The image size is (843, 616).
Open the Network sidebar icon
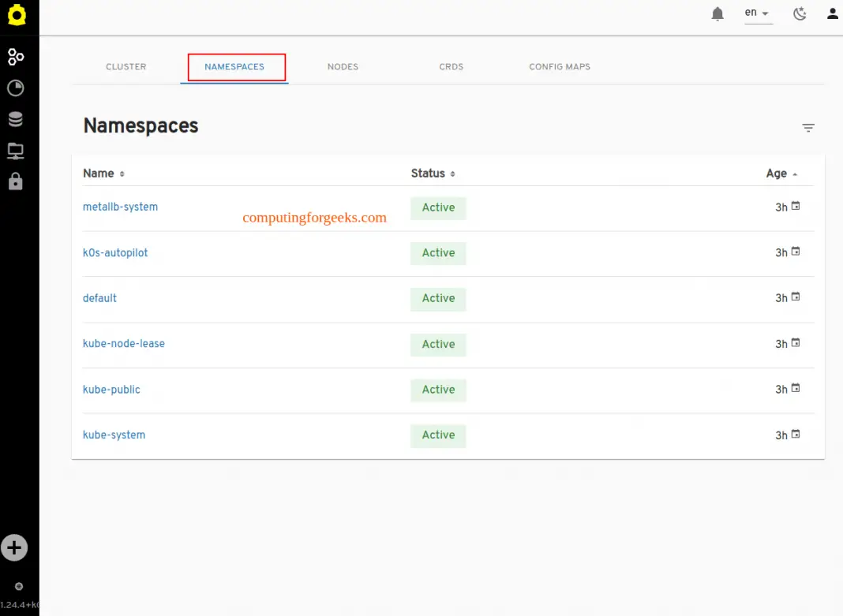coord(16,150)
